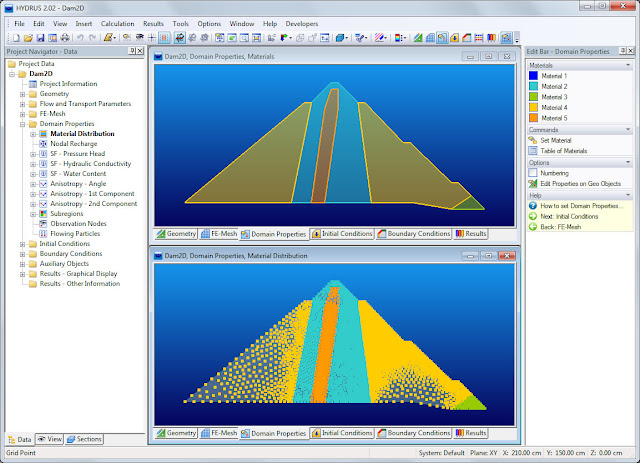Open FE-Mesh tab in Material Distribution window
Image resolution: width=640 pixels, height=463 pixels.
coord(219,433)
